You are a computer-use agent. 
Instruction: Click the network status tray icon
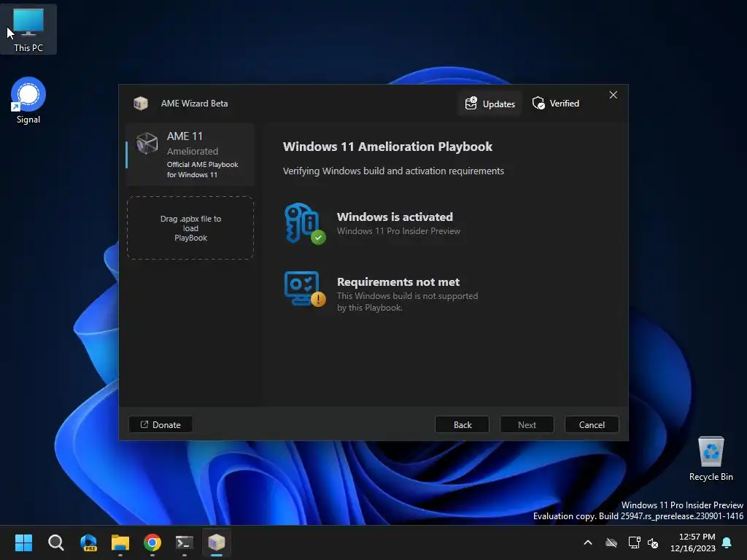(634, 542)
